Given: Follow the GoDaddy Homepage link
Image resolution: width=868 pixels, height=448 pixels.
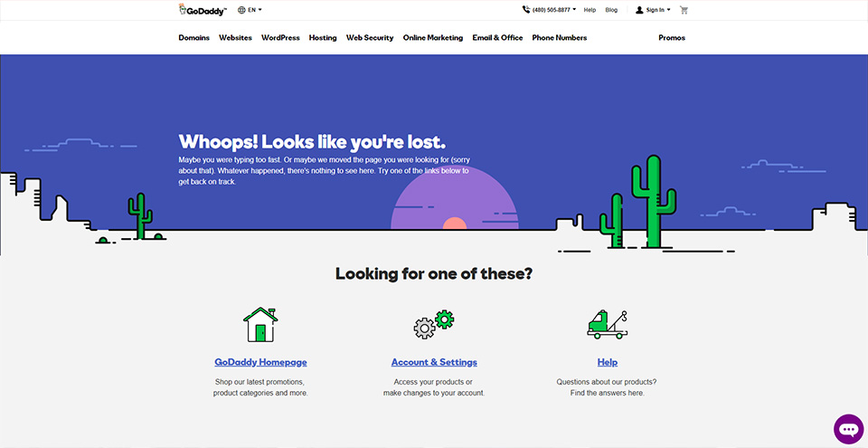Looking at the screenshot, I should pos(260,362).
